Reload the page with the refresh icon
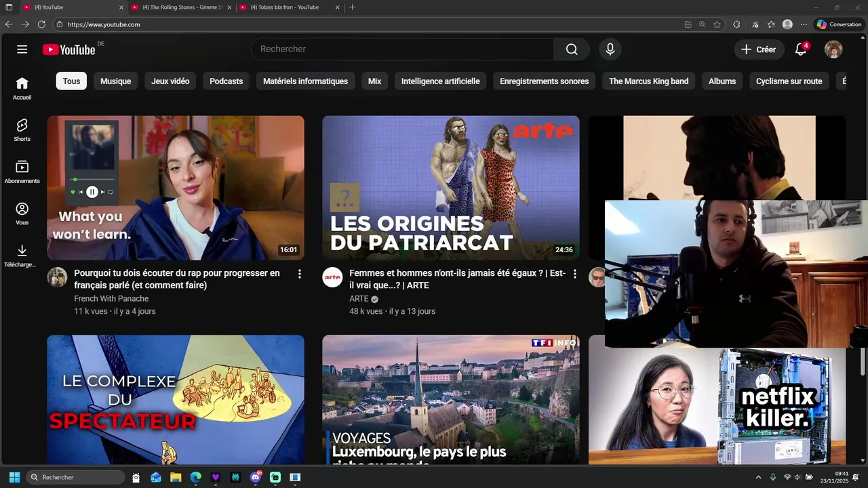Screen dimensions: 868x488 [x=41, y=24]
